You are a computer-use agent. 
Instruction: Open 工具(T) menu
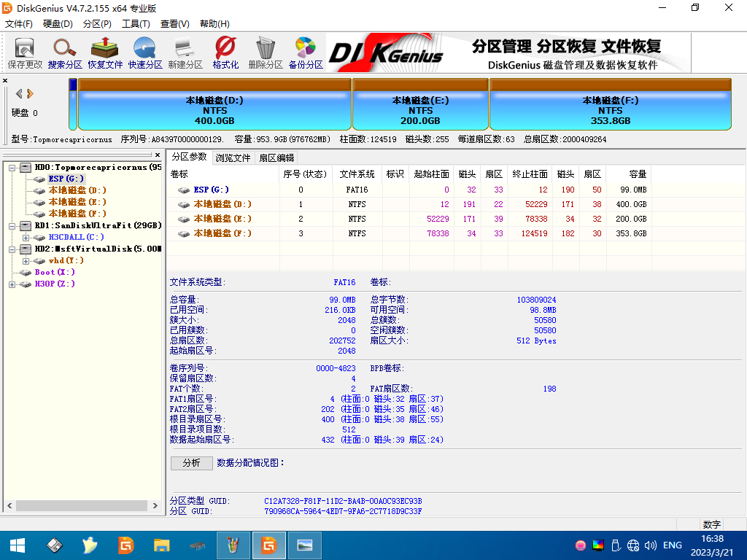tap(136, 24)
